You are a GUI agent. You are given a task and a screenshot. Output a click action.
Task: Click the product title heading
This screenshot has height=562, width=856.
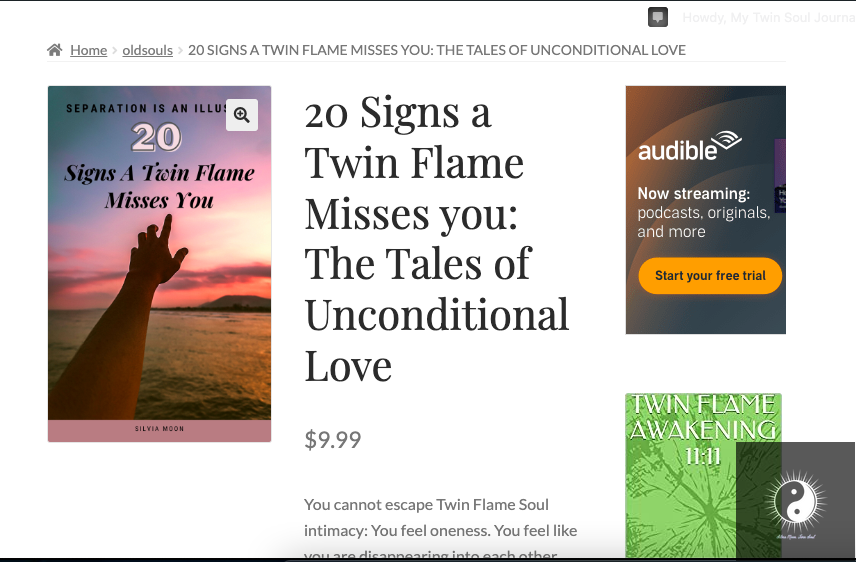pyautogui.click(x=437, y=240)
